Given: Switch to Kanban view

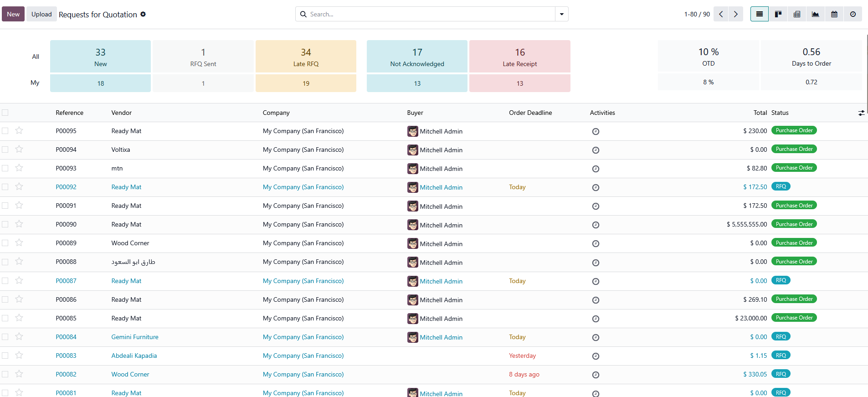Looking at the screenshot, I should pyautogui.click(x=778, y=14).
